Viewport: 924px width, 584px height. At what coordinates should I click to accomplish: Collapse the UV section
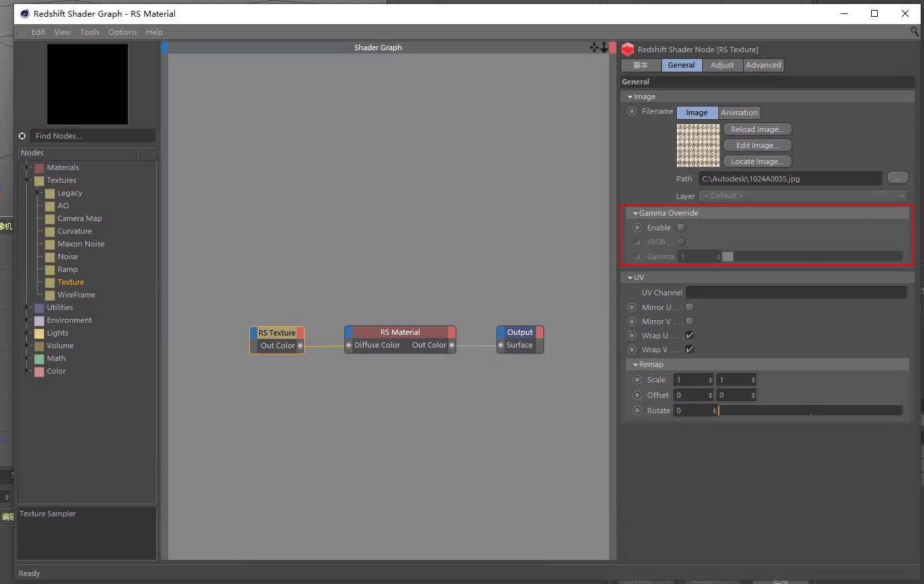coord(630,278)
